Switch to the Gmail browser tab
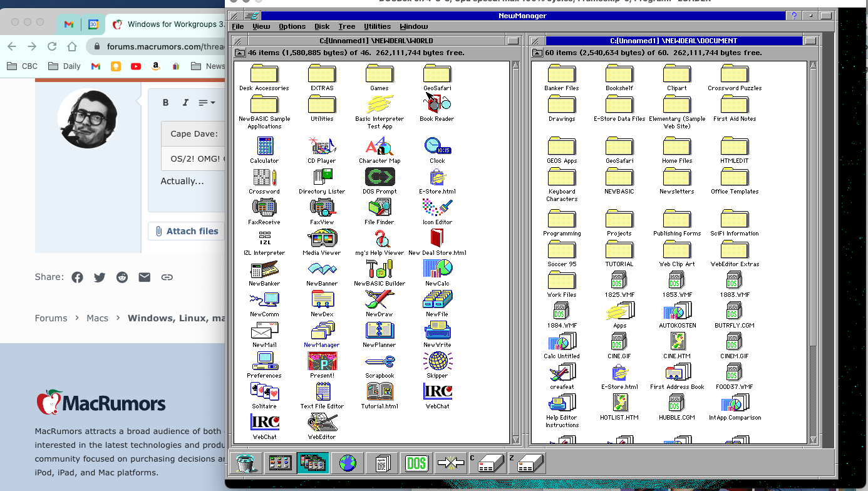This screenshot has width=868, height=491. [x=68, y=24]
